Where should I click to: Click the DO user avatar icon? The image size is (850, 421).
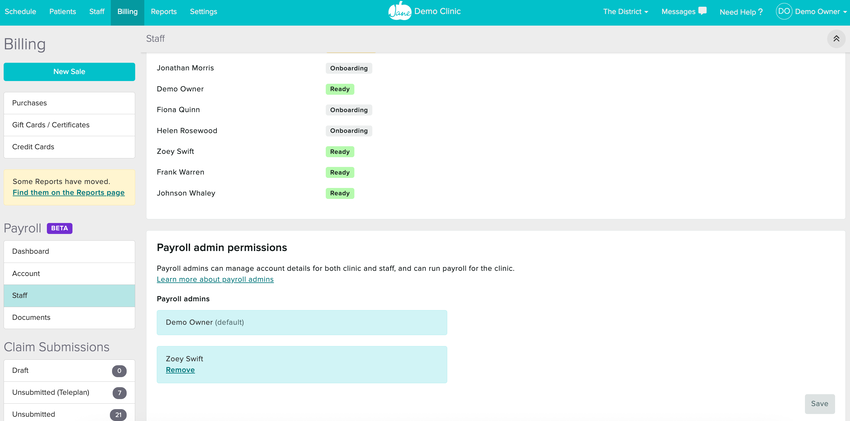[784, 12]
